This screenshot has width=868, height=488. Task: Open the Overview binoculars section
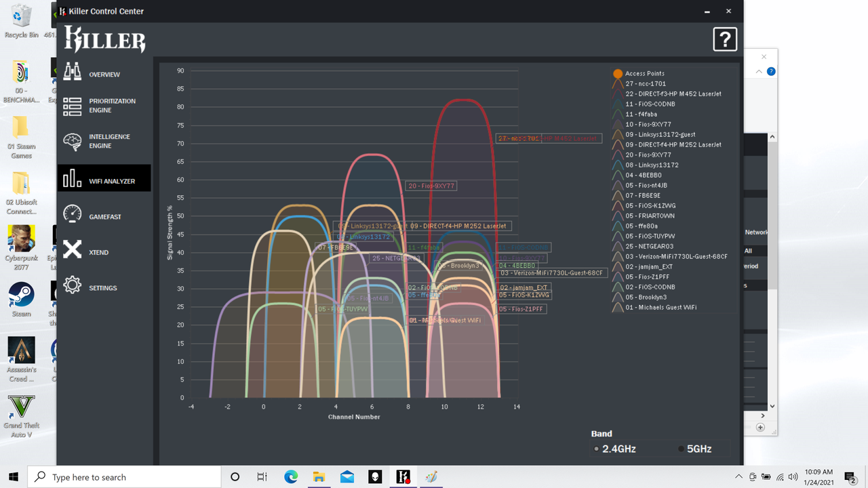click(104, 75)
